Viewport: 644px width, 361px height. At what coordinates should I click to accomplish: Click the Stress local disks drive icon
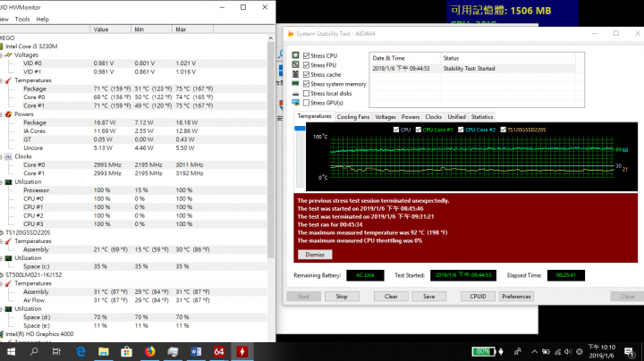[x=295, y=94]
